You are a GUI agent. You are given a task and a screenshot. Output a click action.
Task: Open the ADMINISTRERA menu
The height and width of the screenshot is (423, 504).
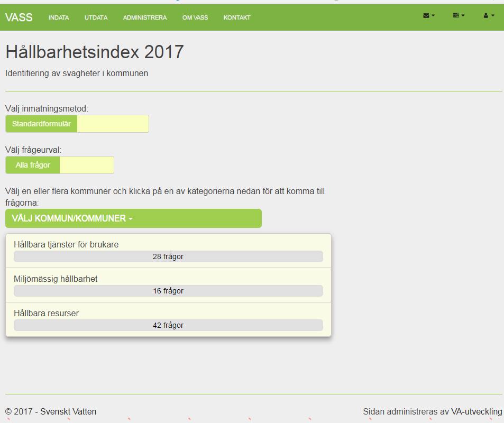[145, 17]
